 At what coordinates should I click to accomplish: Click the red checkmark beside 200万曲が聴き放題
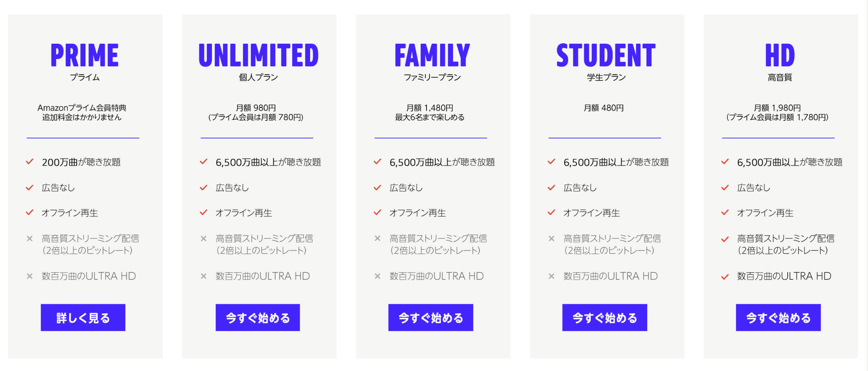click(x=30, y=161)
